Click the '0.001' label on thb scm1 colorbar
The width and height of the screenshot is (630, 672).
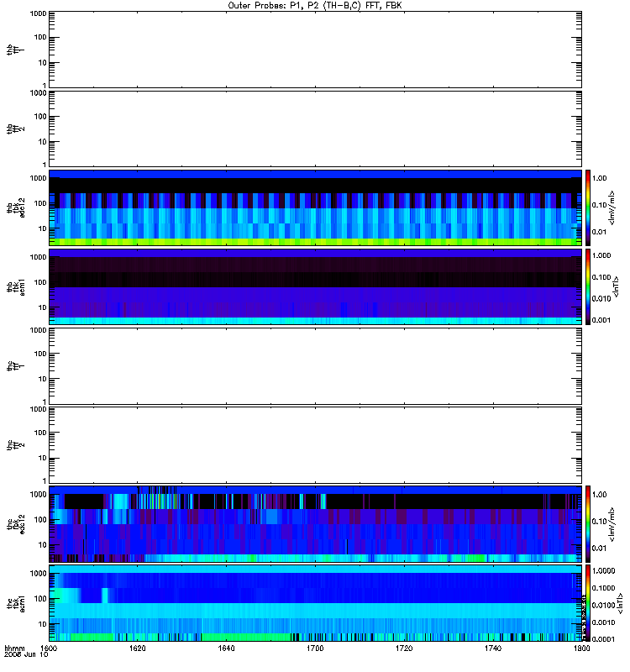pyautogui.click(x=601, y=320)
